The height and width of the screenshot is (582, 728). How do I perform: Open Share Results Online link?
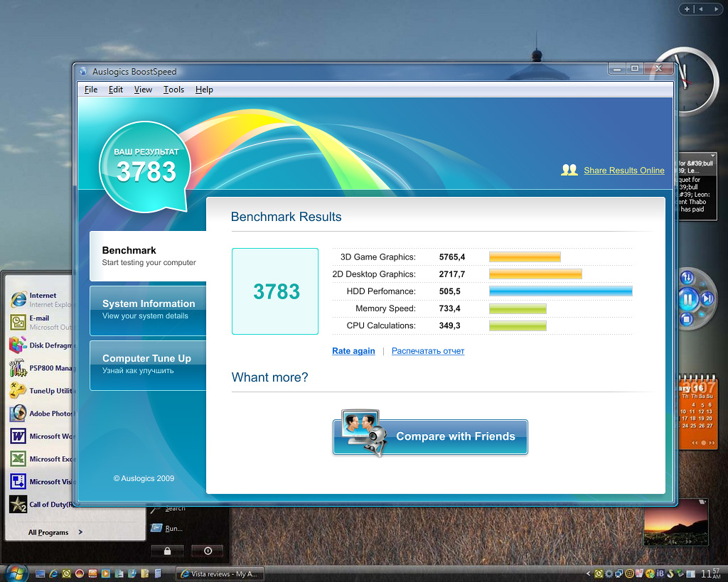tap(624, 171)
